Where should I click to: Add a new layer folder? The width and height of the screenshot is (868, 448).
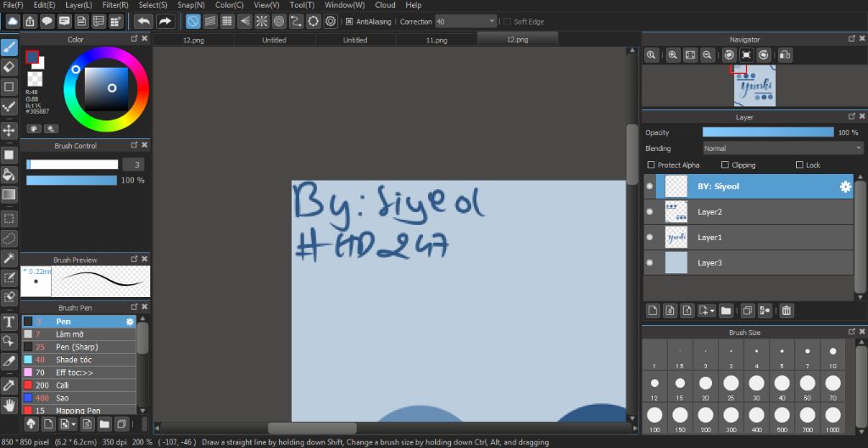point(726,311)
